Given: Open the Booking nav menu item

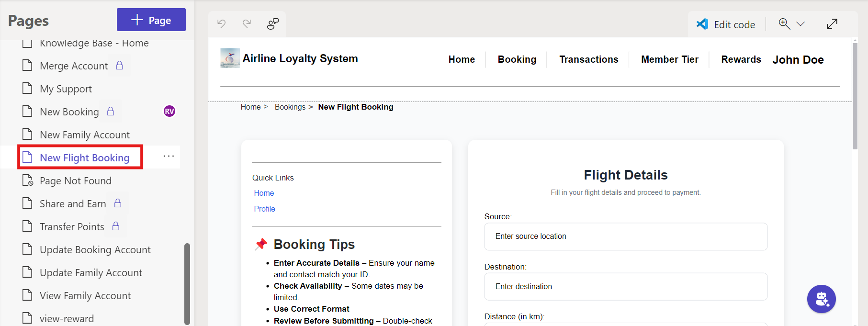Looking at the screenshot, I should pyautogui.click(x=517, y=59).
